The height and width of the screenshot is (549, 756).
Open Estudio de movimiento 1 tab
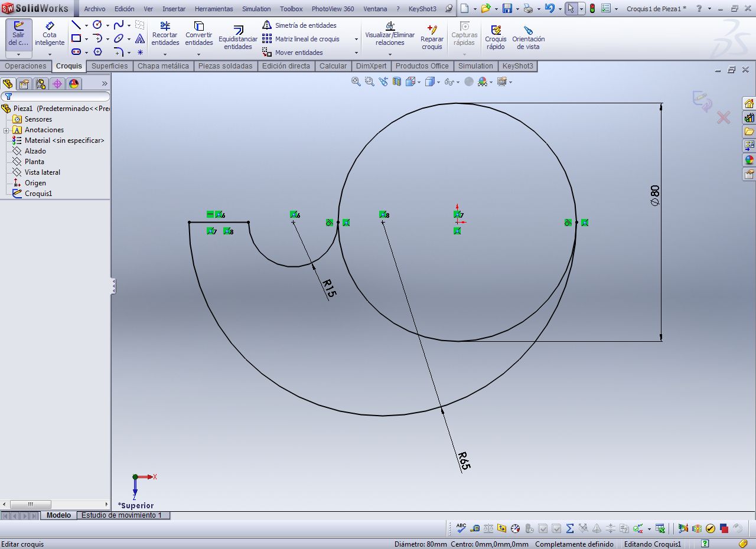coord(122,515)
